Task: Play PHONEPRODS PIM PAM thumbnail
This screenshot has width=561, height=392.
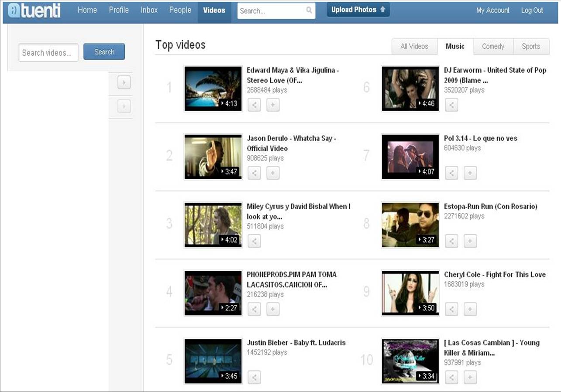Action: click(213, 293)
